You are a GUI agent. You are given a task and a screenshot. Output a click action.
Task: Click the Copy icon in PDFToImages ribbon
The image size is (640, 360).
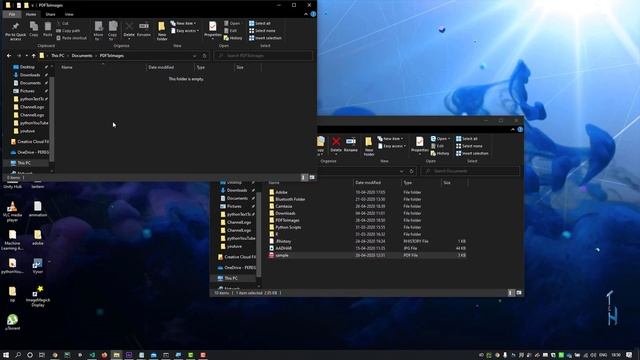point(34,29)
